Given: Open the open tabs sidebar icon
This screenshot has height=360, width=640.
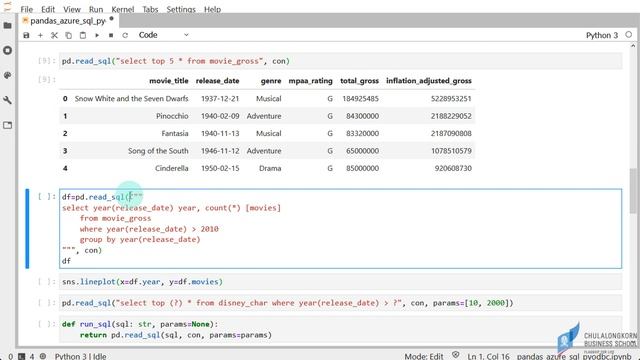Looking at the screenshot, I should [7, 125].
